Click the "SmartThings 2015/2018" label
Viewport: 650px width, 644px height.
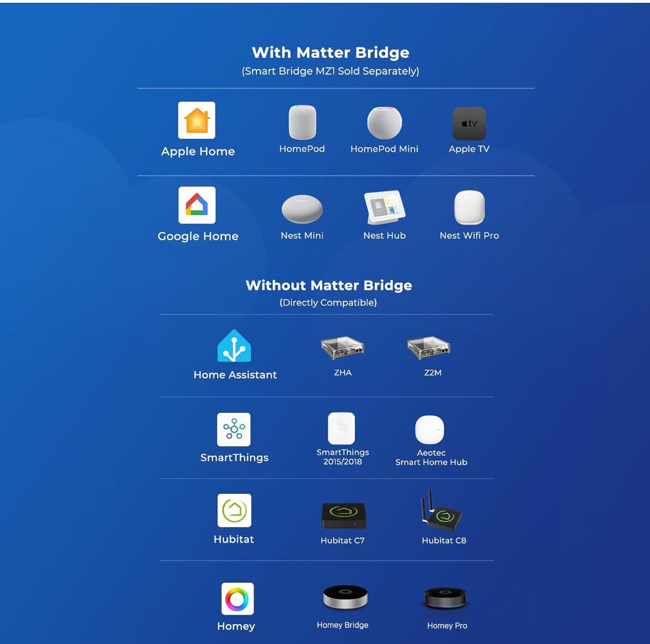click(x=343, y=457)
